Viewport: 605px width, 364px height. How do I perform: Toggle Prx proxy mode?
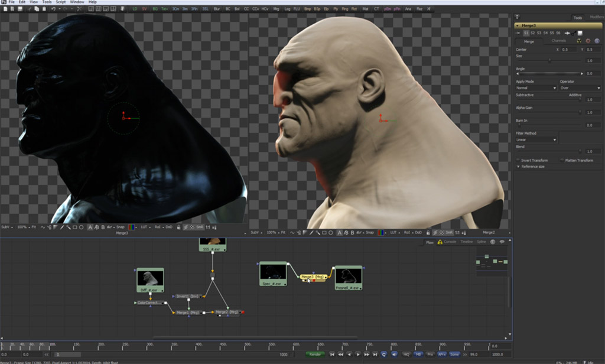click(430, 355)
